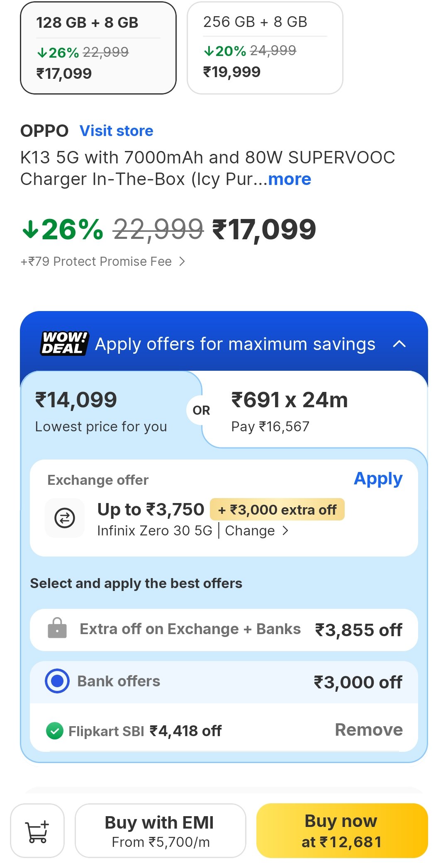Choose Buy with EMI option
The width and height of the screenshot is (448, 868).
[160, 831]
